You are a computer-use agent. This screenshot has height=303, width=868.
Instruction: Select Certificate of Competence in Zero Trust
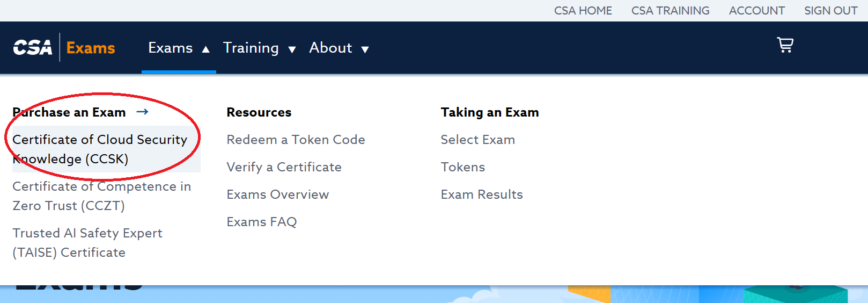101,196
